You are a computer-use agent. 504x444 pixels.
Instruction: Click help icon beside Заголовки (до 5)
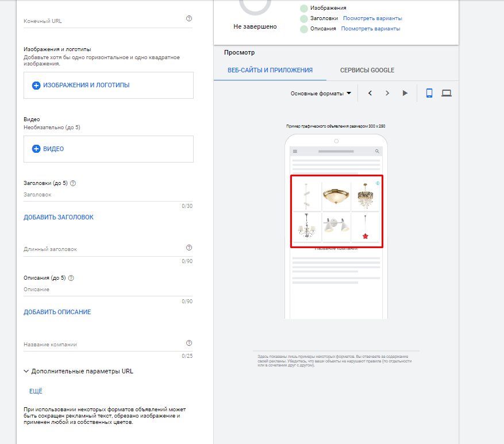(x=73, y=184)
